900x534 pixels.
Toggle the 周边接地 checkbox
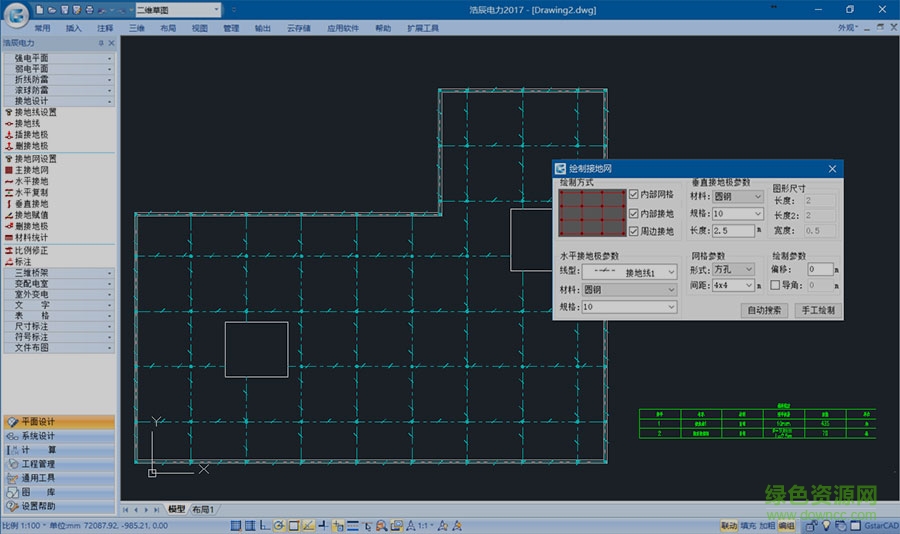coord(633,231)
